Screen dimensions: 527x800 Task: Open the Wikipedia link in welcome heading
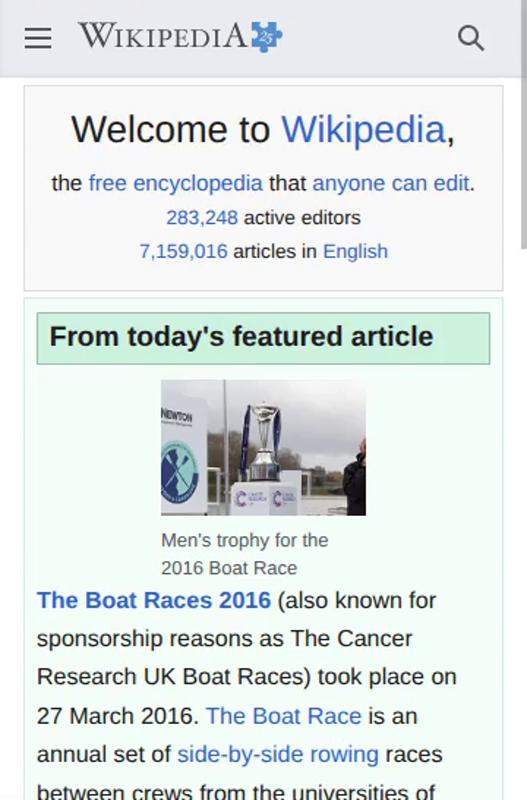[x=364, y=129]
